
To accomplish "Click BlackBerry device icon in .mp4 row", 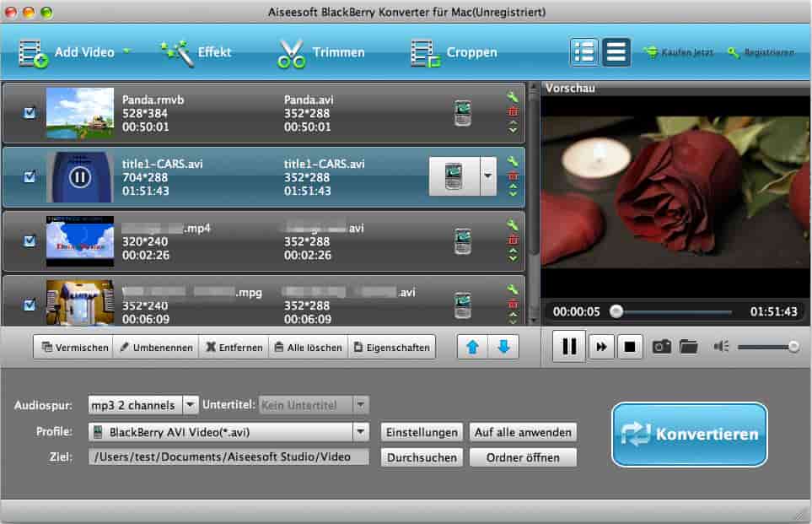I will click(x=462, y=241).
